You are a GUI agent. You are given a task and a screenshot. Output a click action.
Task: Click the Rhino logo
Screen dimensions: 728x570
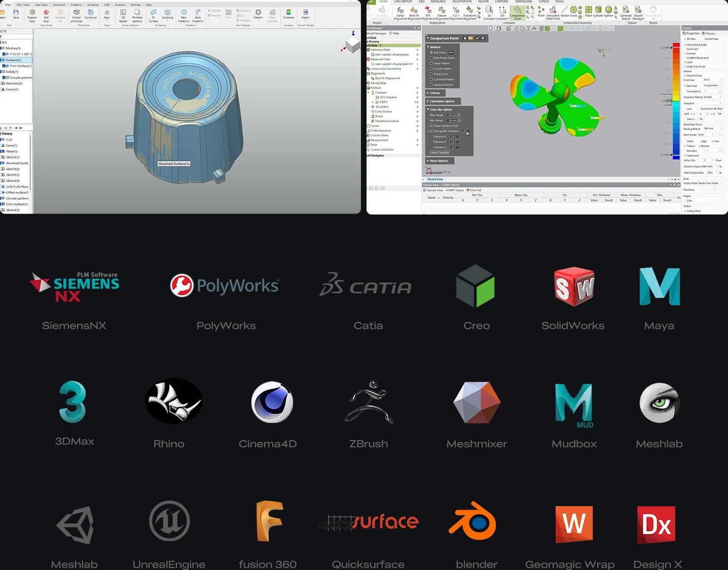coord(173,401)
